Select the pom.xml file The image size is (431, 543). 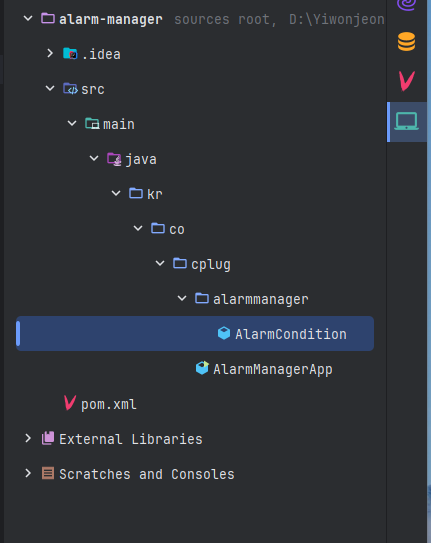[109, 404]
